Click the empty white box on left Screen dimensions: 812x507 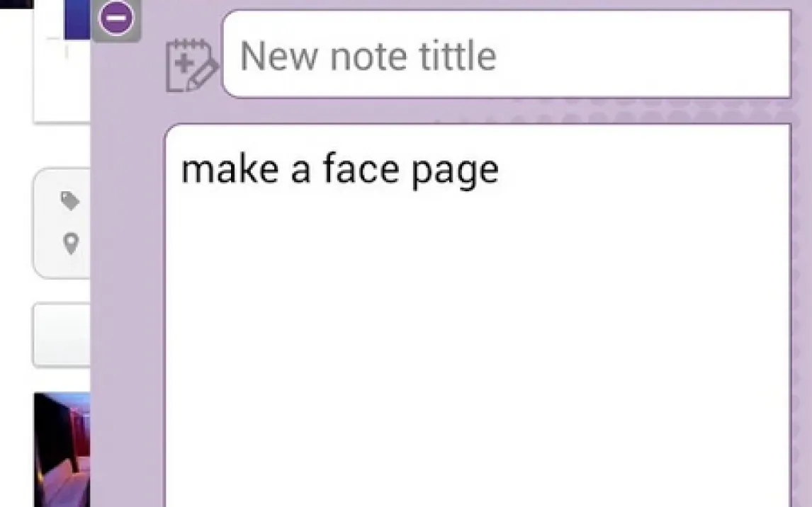click(62, 335)
